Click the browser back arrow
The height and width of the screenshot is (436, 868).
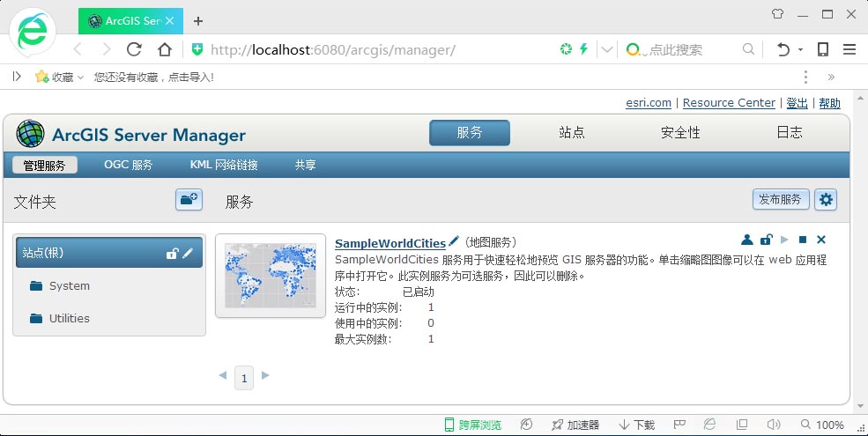78,50
